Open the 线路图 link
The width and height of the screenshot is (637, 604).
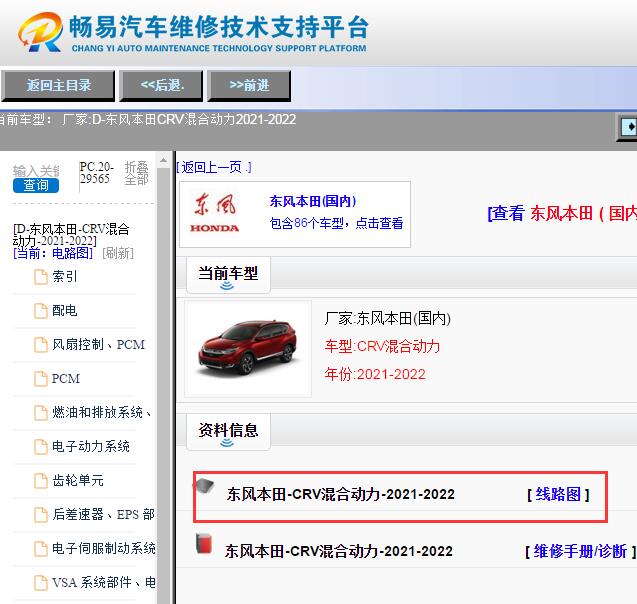click(558, 495)
